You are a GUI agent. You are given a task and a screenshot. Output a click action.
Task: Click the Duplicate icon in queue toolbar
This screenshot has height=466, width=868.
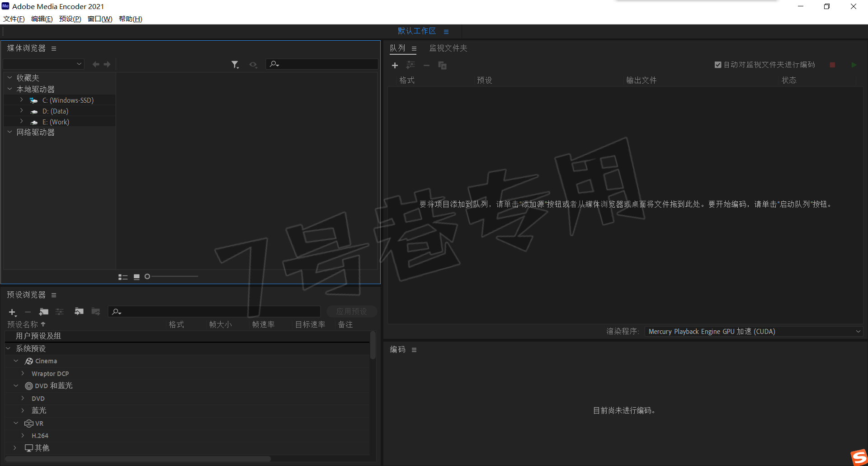coord(442,66)
